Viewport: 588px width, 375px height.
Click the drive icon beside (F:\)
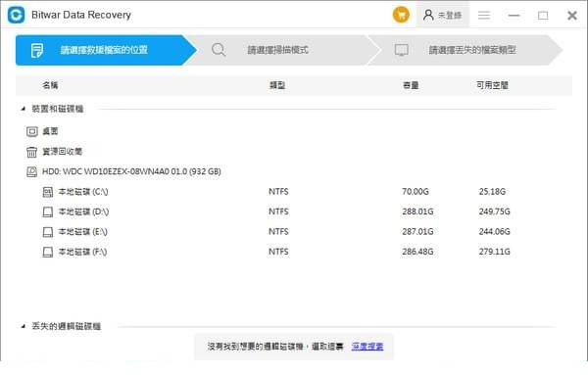point(48,253)
